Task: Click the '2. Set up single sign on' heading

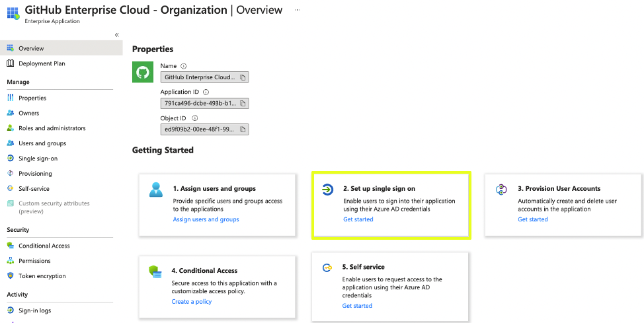Action: [x=379, y=189]
